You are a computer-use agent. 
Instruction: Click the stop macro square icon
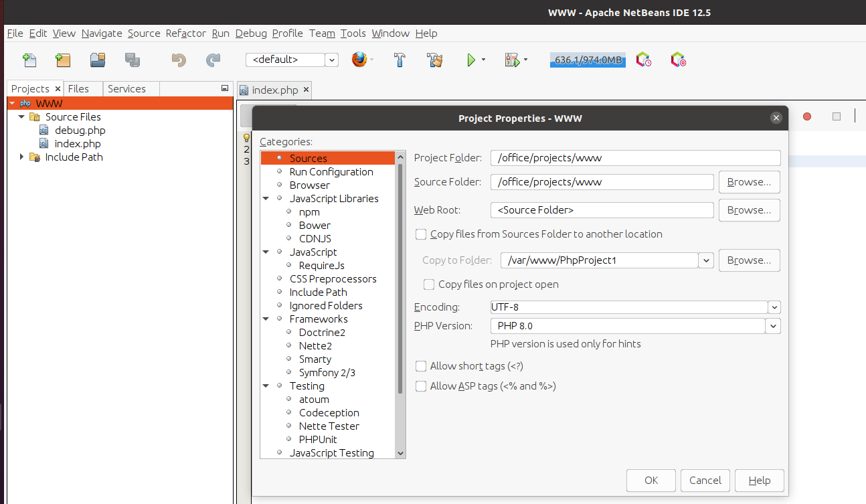click(x=837, y=116)
